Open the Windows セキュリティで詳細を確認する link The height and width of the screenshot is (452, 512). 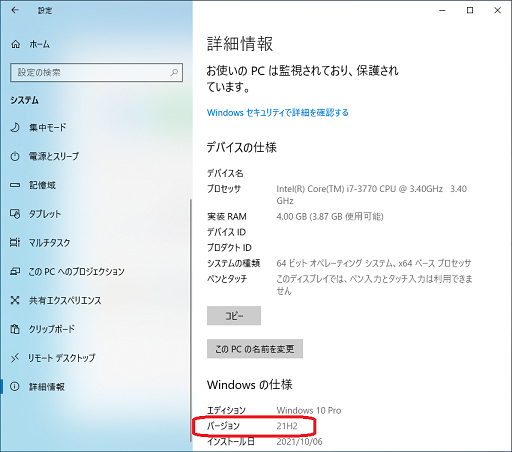(x=278, y=113)
